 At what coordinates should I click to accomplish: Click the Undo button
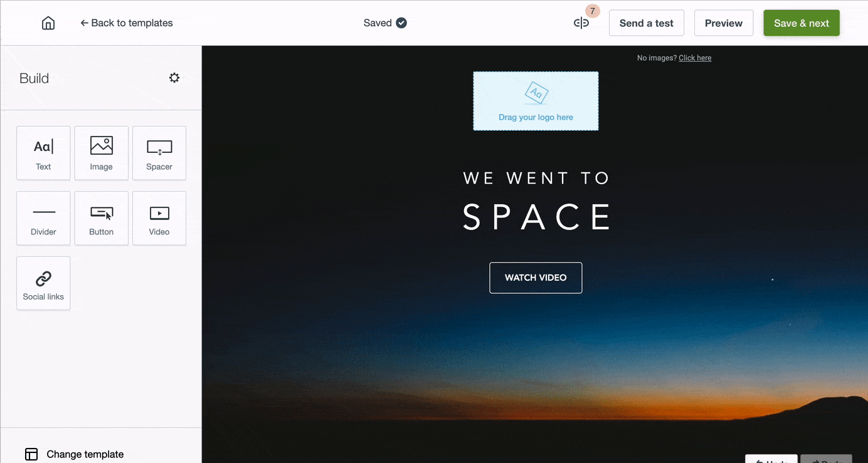tap(771, 459)
